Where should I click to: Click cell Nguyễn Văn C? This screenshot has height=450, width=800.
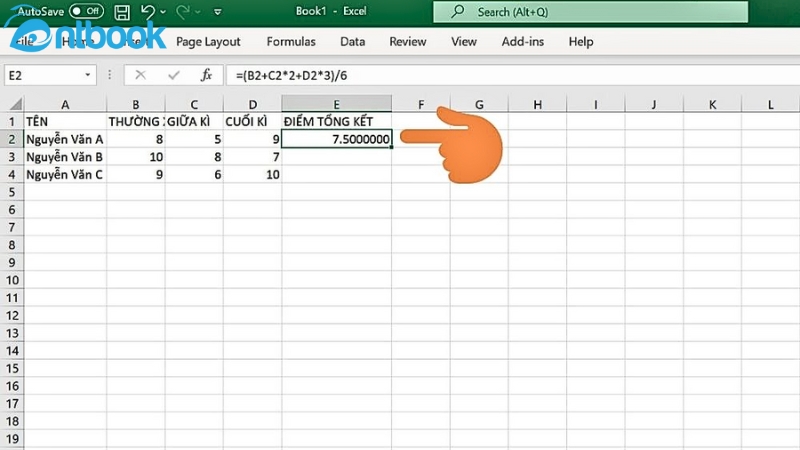(x=65, y=174)
